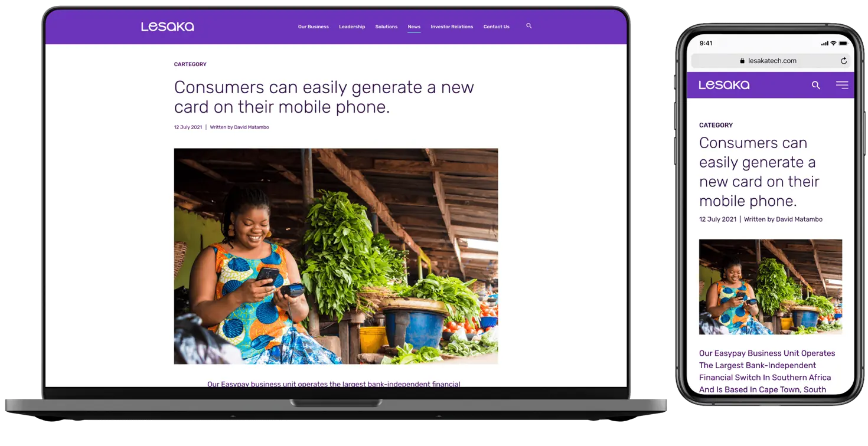868x446 pixels.
Task: Click the Contact Us link
Action: pos(496,27)
